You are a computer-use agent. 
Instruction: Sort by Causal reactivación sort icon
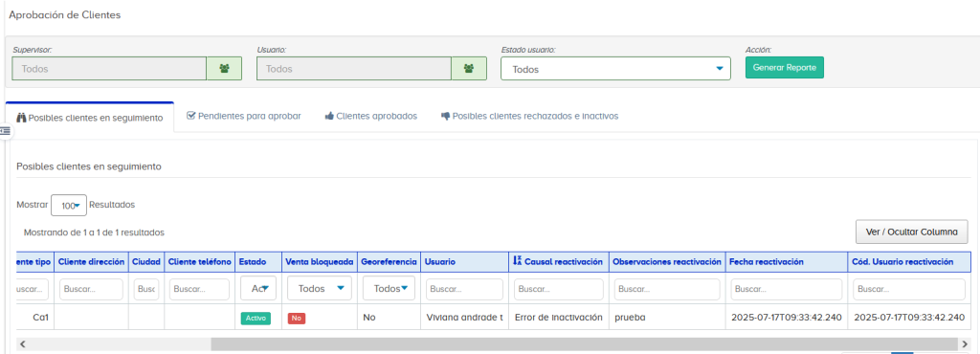point(518,261)
